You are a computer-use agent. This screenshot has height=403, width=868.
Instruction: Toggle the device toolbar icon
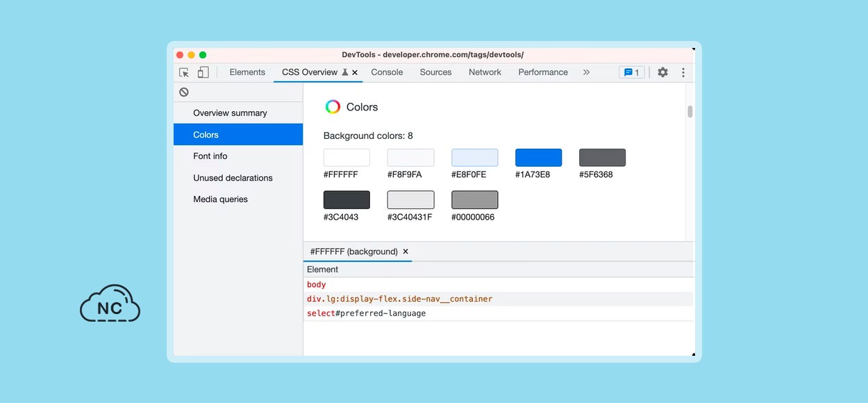pyautogui.click(x=203, y=72)
